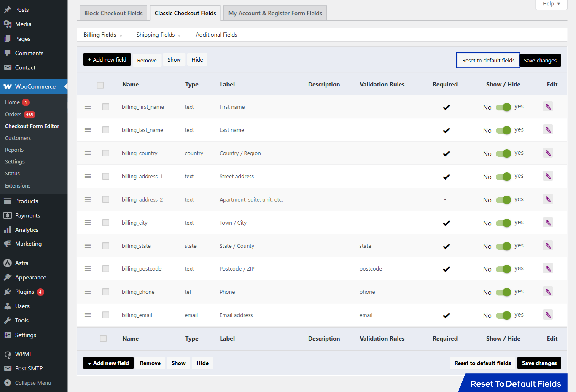This screenshot has height=392, width=576.
Task: Click the Media icon in sidebar
Action: coord(8,24)
